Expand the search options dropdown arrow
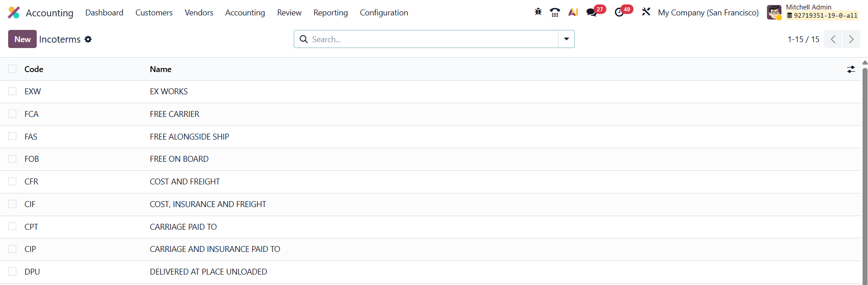Screen dimensions: 868x285 [x=566, y=39]
